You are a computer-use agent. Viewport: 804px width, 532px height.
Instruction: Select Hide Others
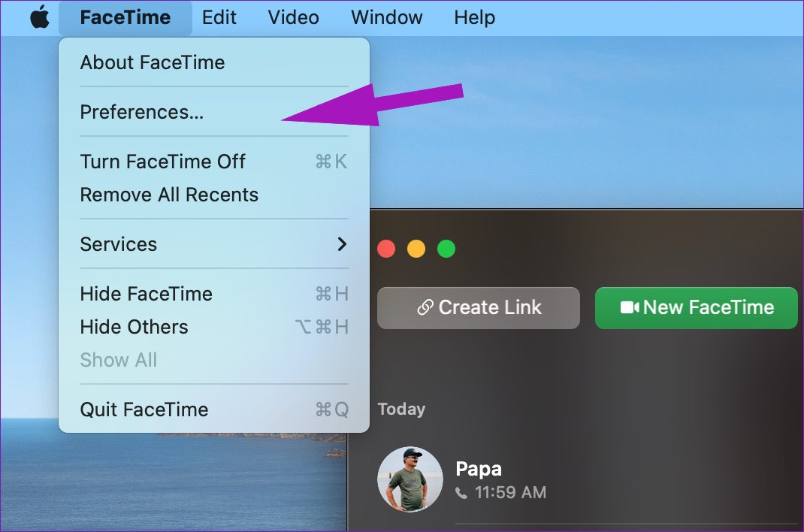click(133, 326)
